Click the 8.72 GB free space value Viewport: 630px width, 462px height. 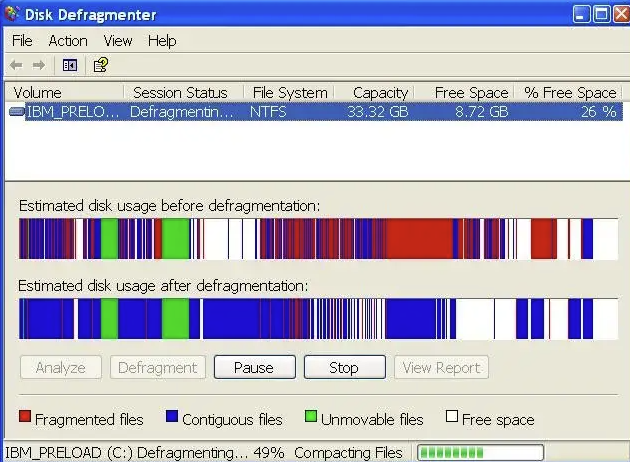[x=481, y=111]
